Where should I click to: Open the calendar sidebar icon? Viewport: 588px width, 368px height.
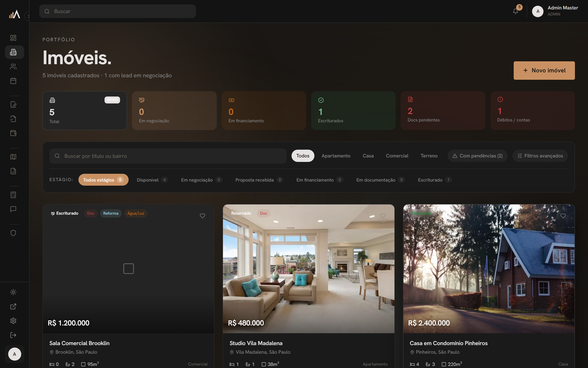point(13,81)
